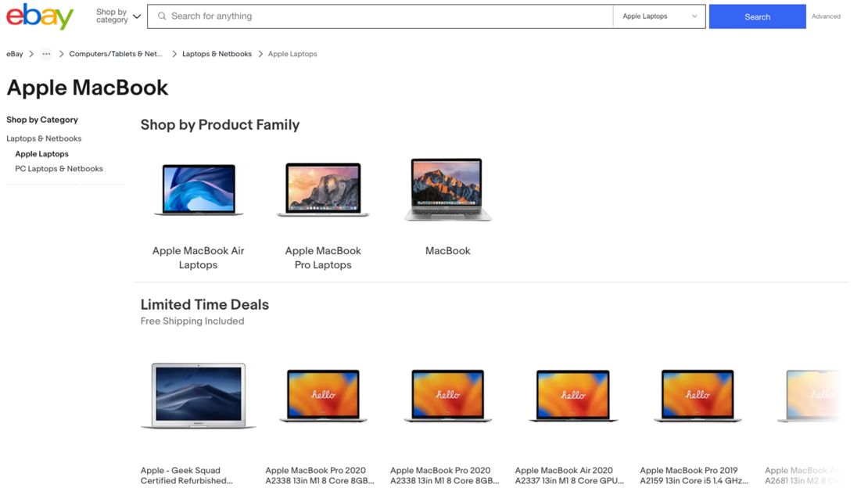
Task: Click Geek Squad refurbished laptop image
Action: (198, 396)
